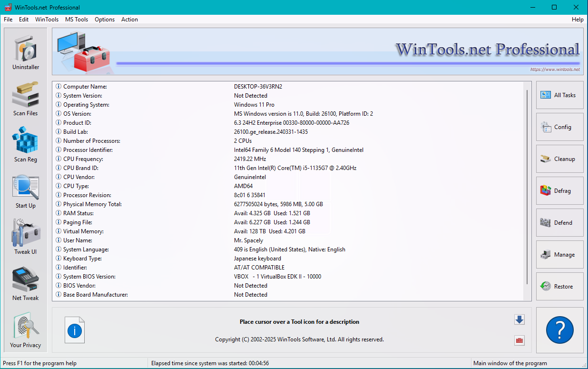Open the Help menu
Screen dimensions: 588x369
point(578,20)
